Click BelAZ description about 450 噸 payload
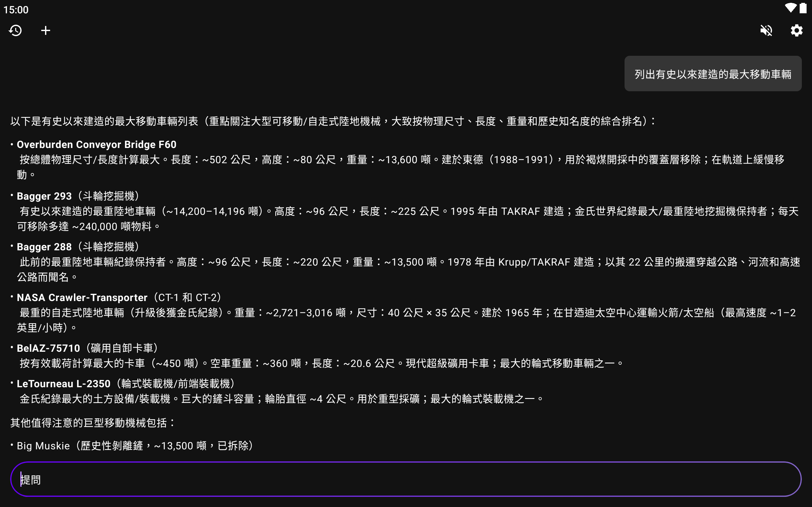812x507 pixels. [x=319, y=363]
